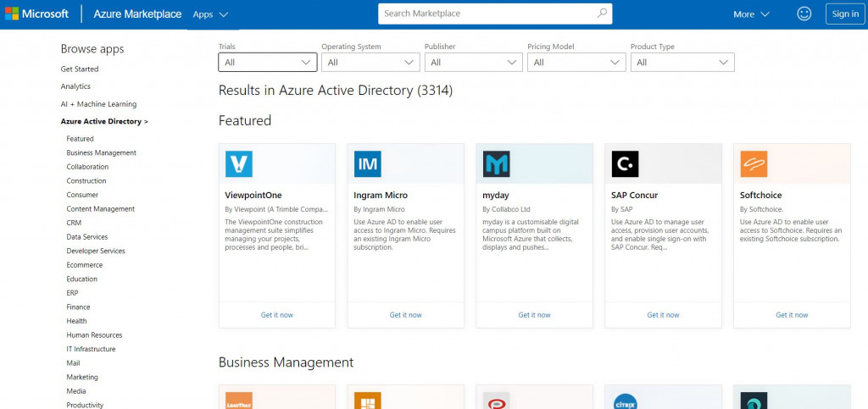Get SAP Concur with Get it now

coord(663,315)
